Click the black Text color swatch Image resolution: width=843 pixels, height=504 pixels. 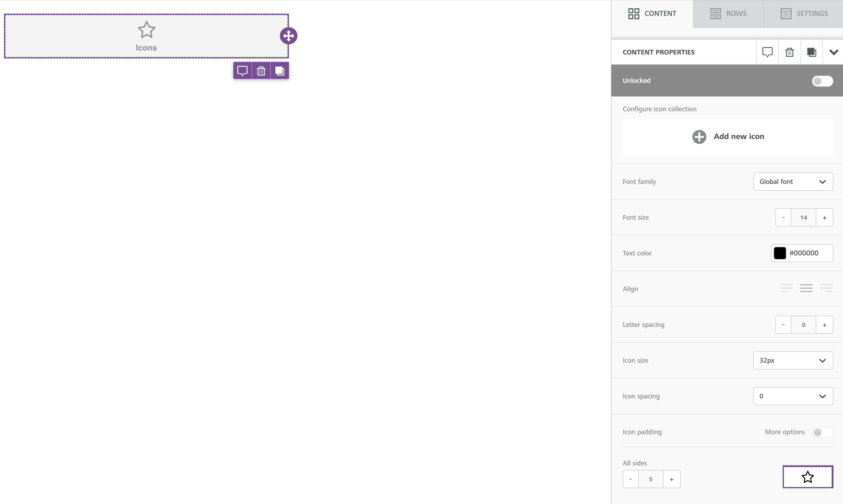(x=779, y=253)
